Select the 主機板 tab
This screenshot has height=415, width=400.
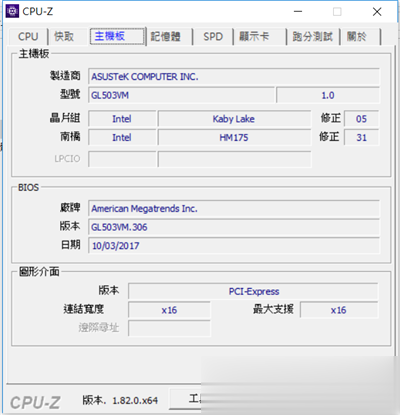click(x=117, y=36)
